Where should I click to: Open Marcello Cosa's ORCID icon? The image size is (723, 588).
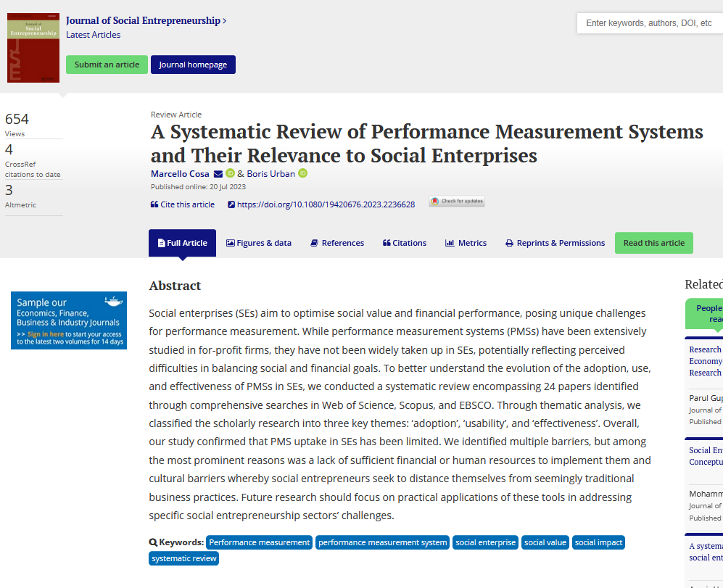230,173
